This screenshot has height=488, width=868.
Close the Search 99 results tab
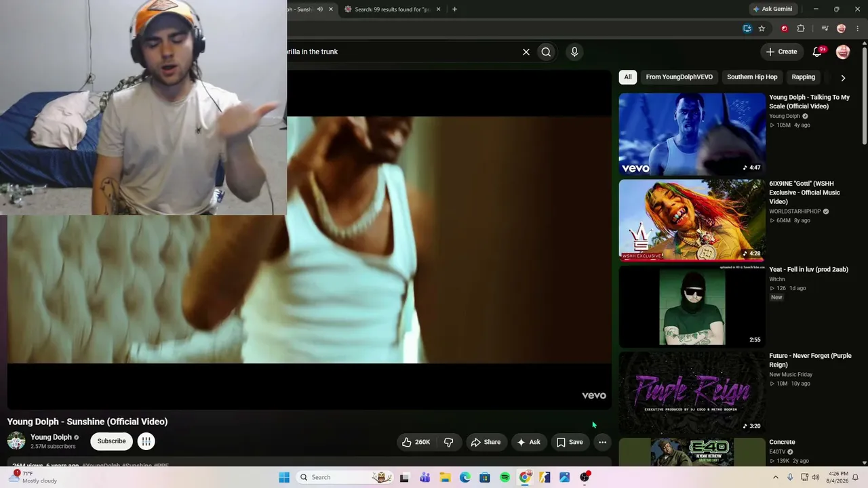pyautogui.click(x=438, y=9)
